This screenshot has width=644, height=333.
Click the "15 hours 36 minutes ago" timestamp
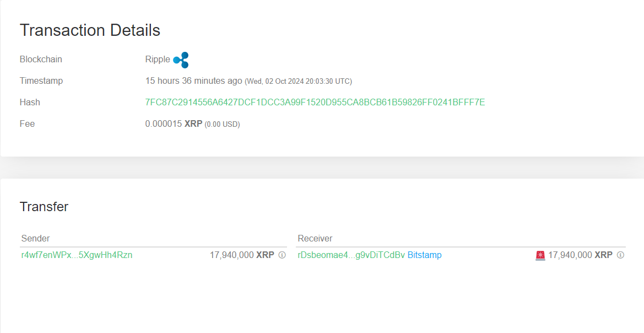tap(193, 80)
